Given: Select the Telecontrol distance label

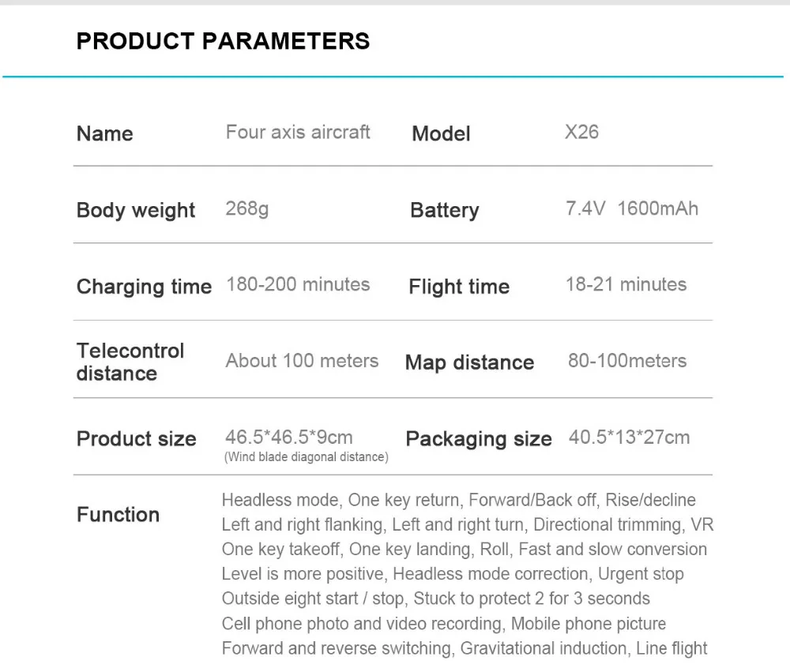Looking at the screenshot, I should (130, 362).
